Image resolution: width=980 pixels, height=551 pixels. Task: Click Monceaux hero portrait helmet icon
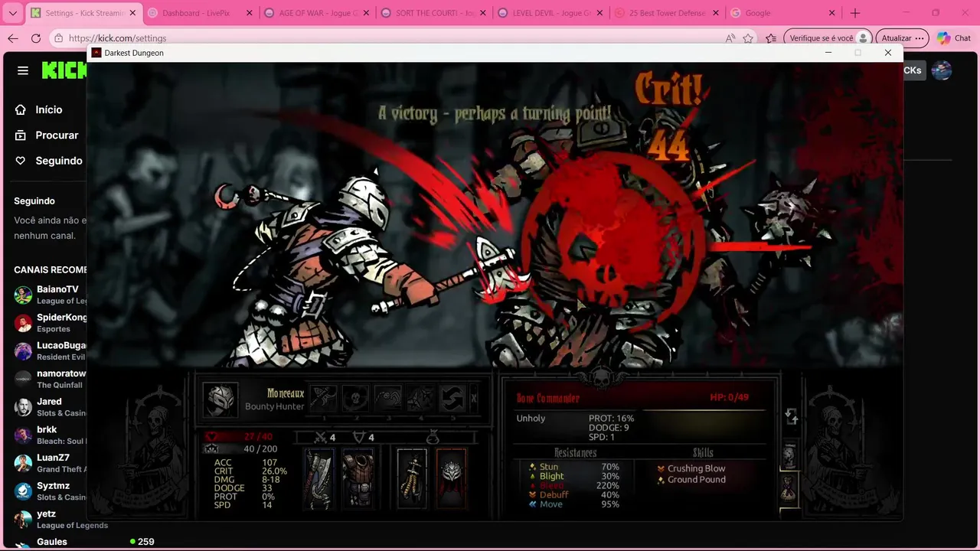coord(220,399)
